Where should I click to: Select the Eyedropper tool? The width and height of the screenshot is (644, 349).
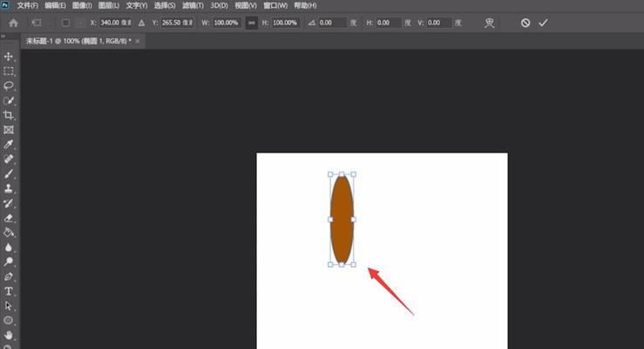(x=9, y=145)
